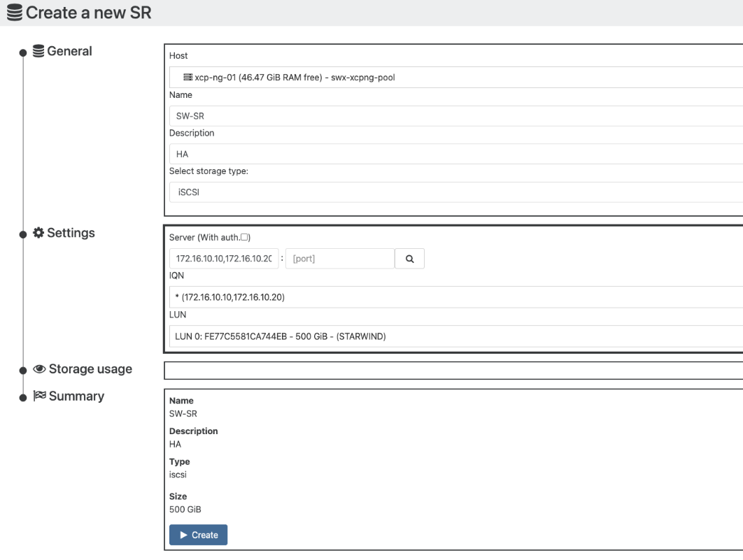Click the database icon beside Create a new SR
Screen dimensions: 743x560
(x=15, y=13)
